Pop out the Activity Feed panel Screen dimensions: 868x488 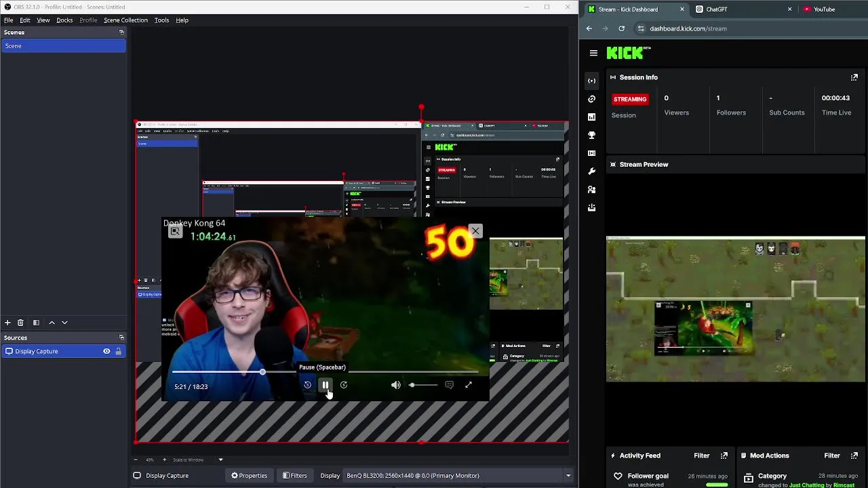pyautogui.click(x=724, y=455)
